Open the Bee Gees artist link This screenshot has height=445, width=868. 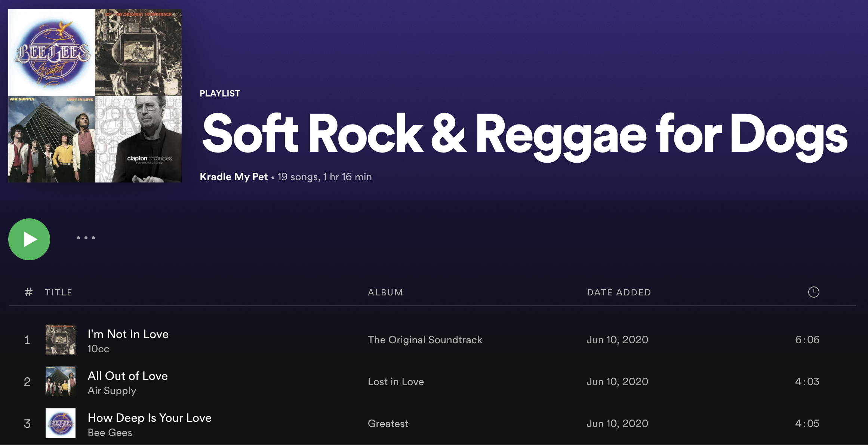pos(110,433)
